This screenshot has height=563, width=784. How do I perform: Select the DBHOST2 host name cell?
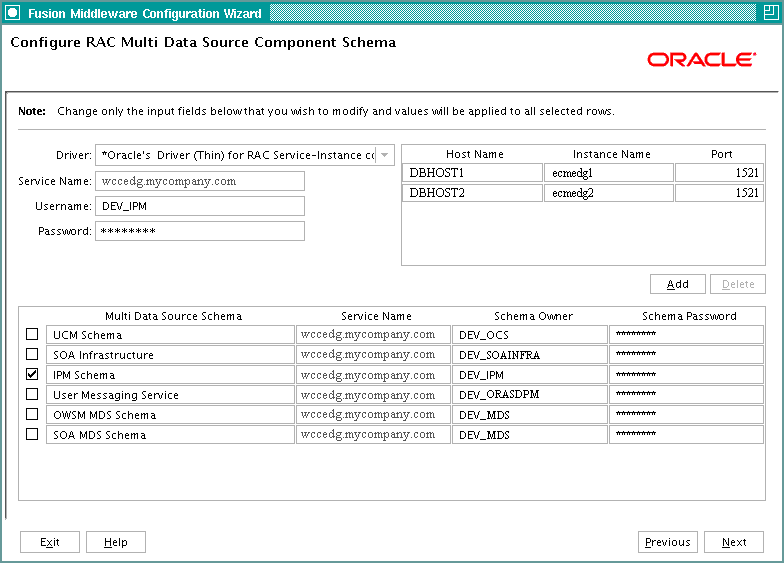pos(472,192)
